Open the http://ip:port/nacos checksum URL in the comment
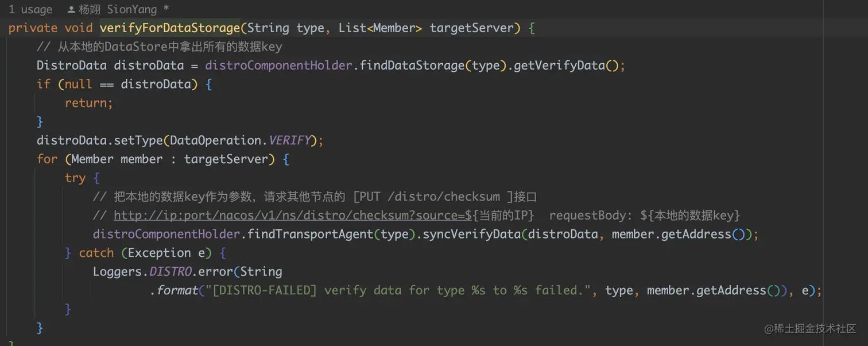The height and width of the screenshot is (346, 868). (x=288, y=216)
